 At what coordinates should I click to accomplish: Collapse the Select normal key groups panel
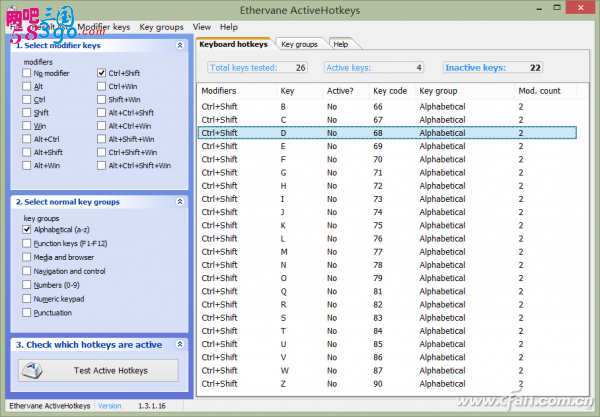coord(180,202)
